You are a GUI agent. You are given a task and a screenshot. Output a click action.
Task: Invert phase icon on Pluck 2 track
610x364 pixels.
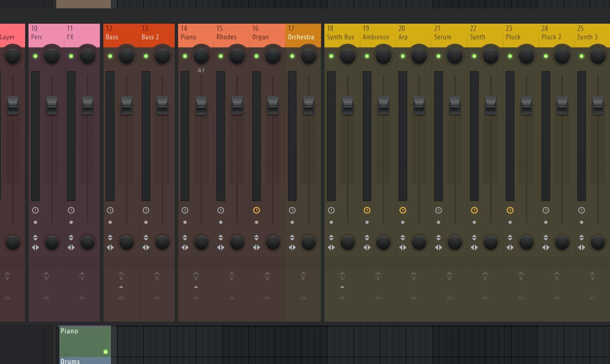pyautogui.click(x=546, y=238)
